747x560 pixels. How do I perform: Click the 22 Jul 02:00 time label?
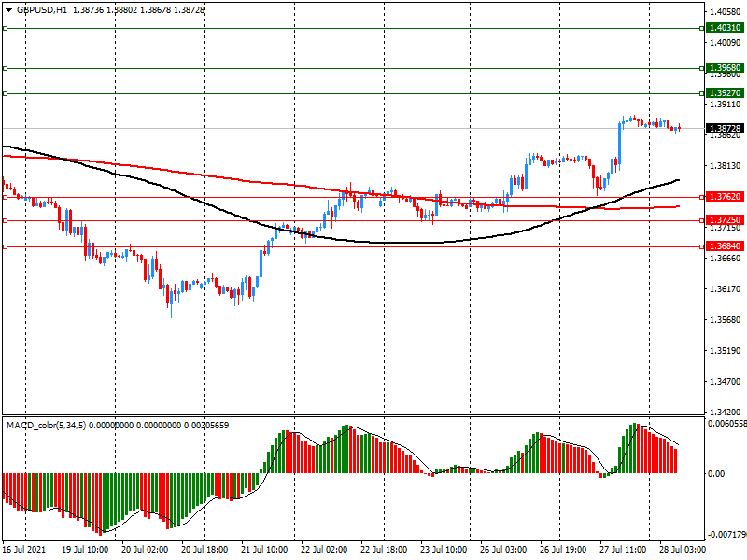coord(324,549)
